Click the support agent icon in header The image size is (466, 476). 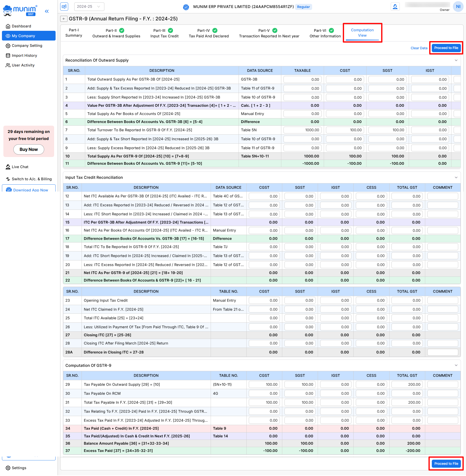[x=395, y=7]
